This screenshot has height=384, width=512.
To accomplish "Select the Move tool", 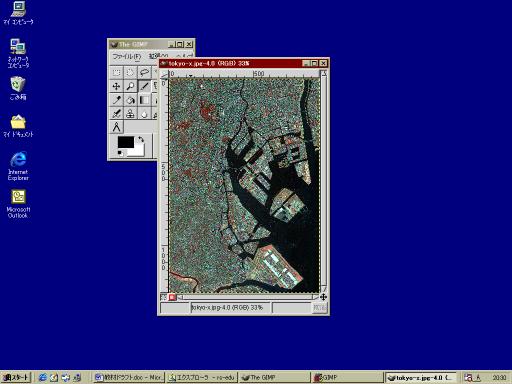I will pyautogui.click(x=116, y=86).
